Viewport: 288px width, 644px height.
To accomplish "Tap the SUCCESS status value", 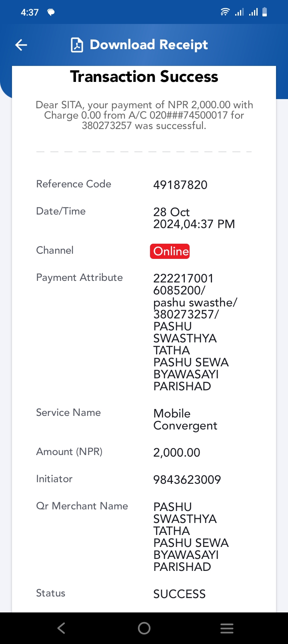I will 180,594.
